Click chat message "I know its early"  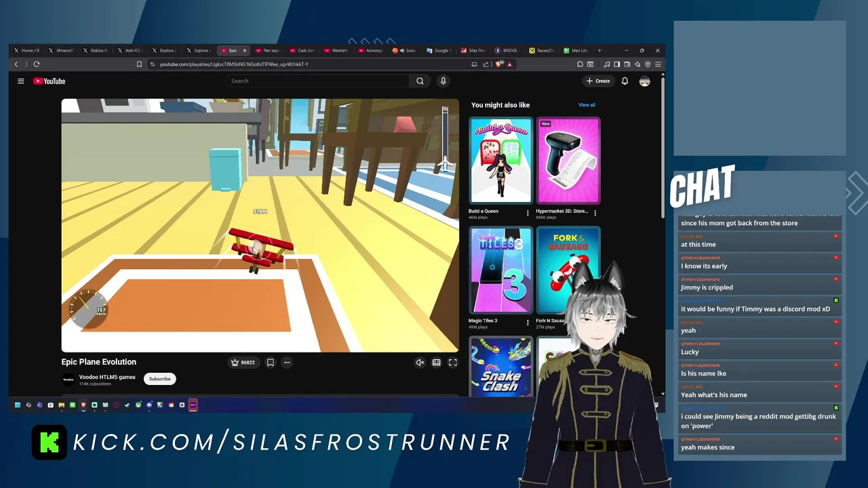click(704, 266)
